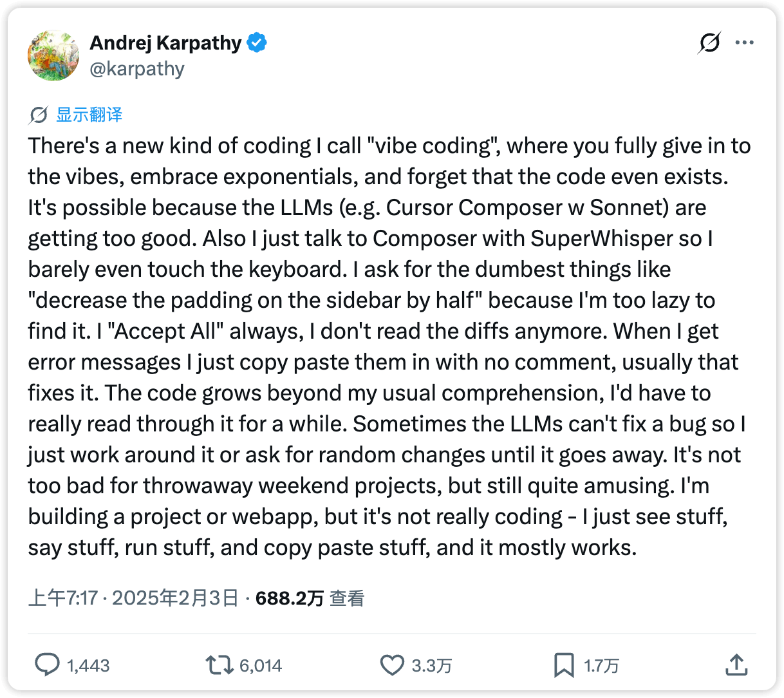Click the vibe coding post text
Image resolution: width=784 pixels, height=698 pixels.
coord(386,346)
